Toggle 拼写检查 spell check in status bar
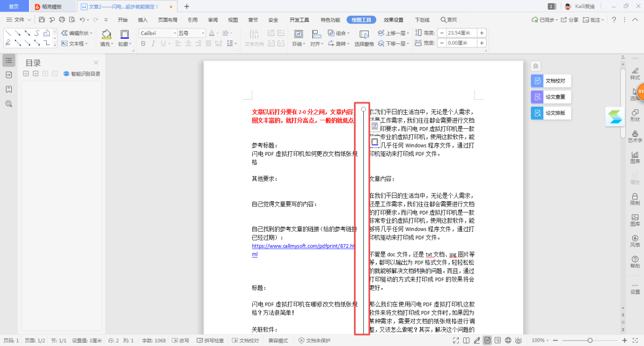This screenshot has height=346, width=644. pyautogui.click(x=210, y=341)
